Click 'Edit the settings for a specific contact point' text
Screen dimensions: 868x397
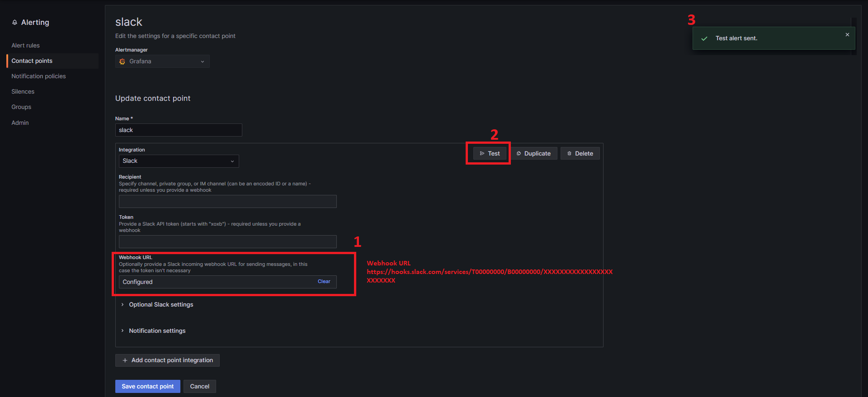[x=175, y=36]
